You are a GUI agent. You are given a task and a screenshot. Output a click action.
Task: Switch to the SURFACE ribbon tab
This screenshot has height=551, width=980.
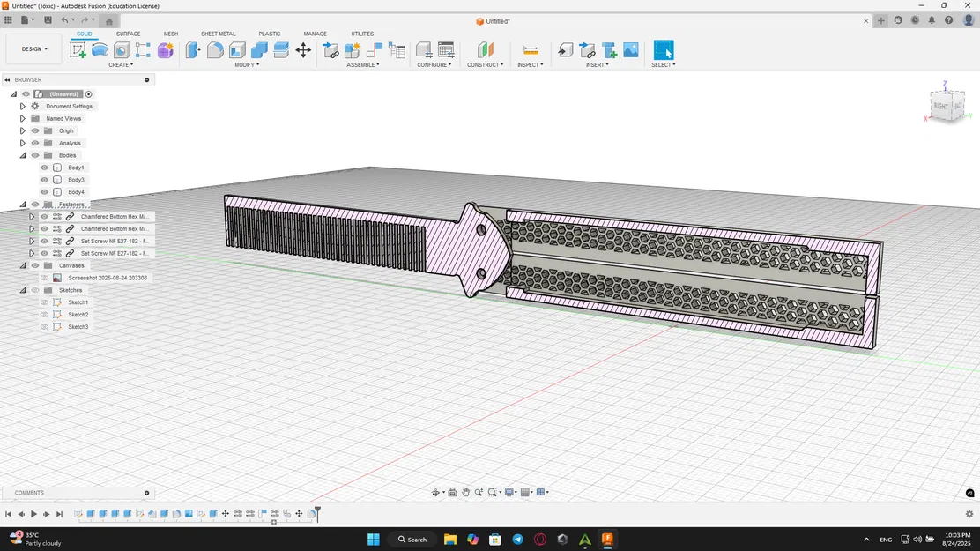click(x=129, y=34)
